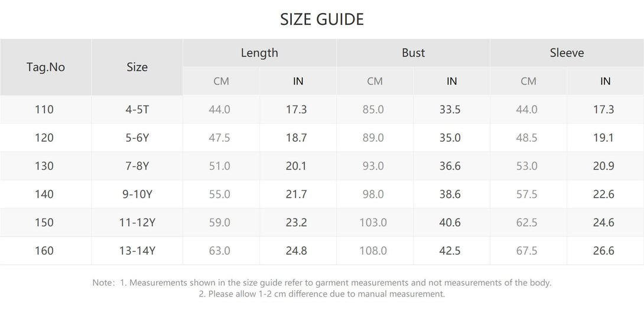Viewport: 644px width, 312px height.
Task: Click the Bust column group header
Action: coord(413,53)
